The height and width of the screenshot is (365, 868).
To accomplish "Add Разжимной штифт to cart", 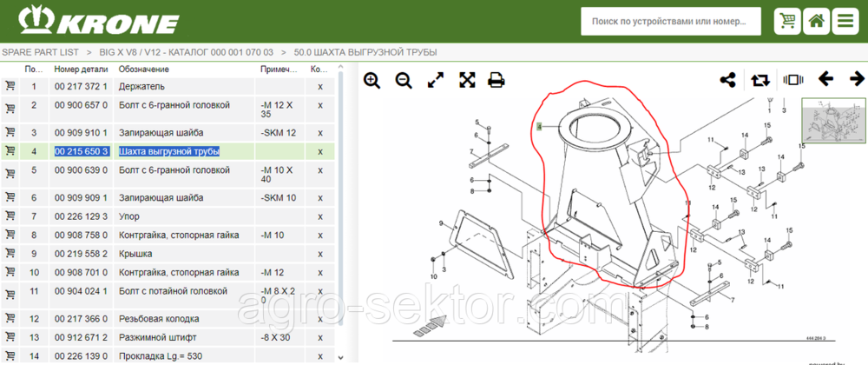I will coord(10,336).
